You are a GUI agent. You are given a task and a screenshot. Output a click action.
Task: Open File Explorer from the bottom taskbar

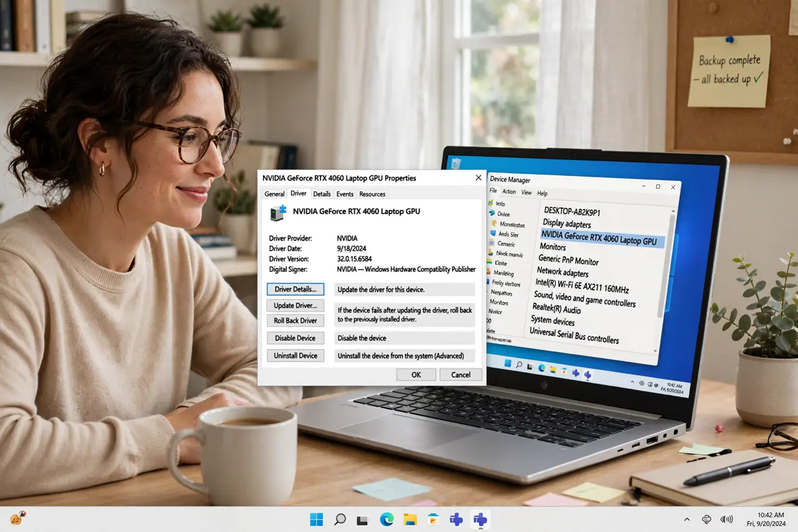(x=410, y=520)
